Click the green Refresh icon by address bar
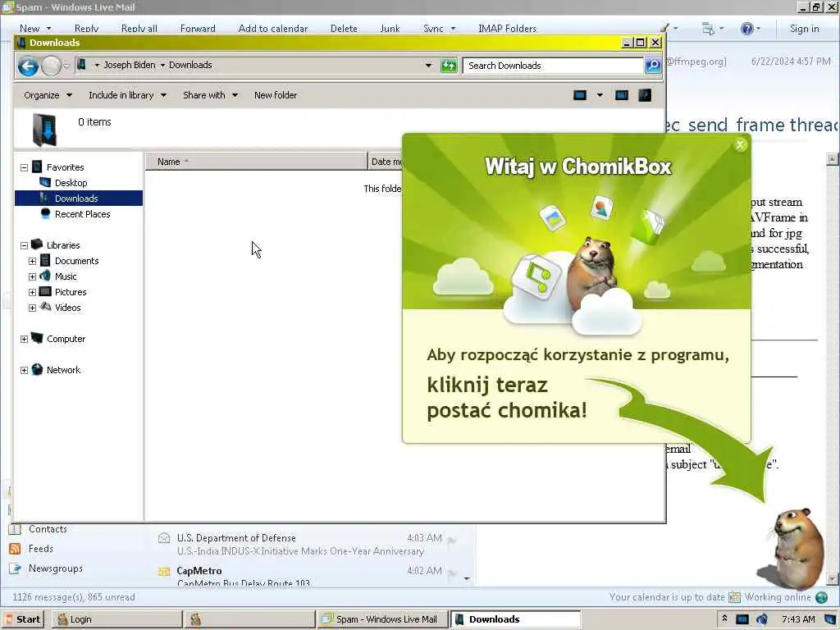This screenshot has height=630, width=840. (x=449, y=66)
